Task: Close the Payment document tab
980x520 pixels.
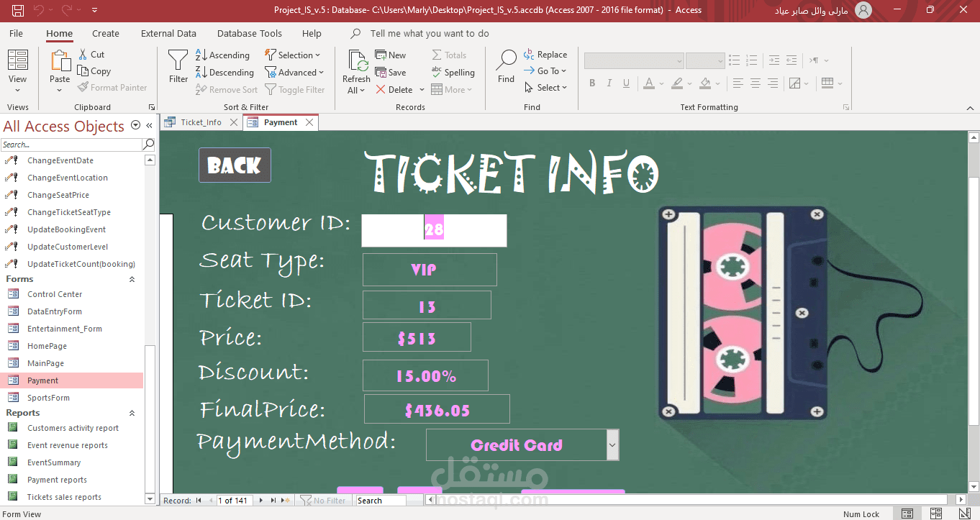Action: [x=309, y=122]
